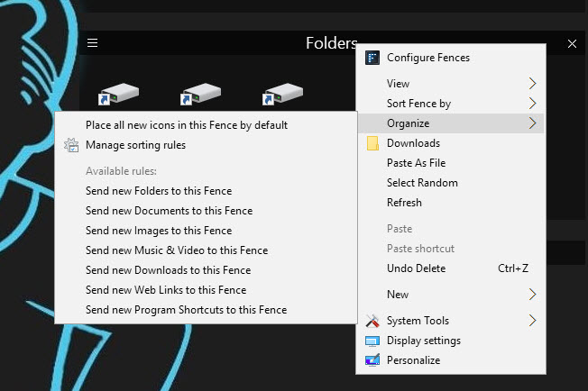This screenshot has height=391, width=588.
Task: Select Send new Folders to this Fence
Action: (x=206, y=191)
